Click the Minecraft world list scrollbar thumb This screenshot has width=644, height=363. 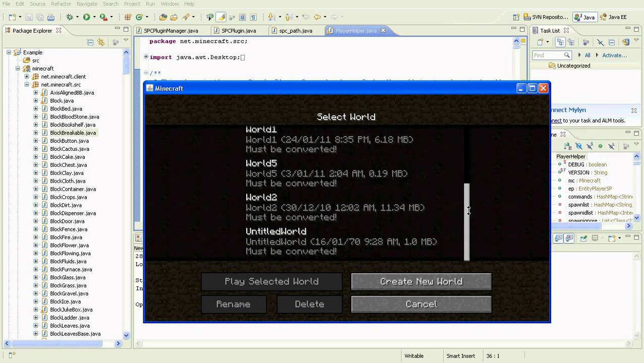(467, 222)
